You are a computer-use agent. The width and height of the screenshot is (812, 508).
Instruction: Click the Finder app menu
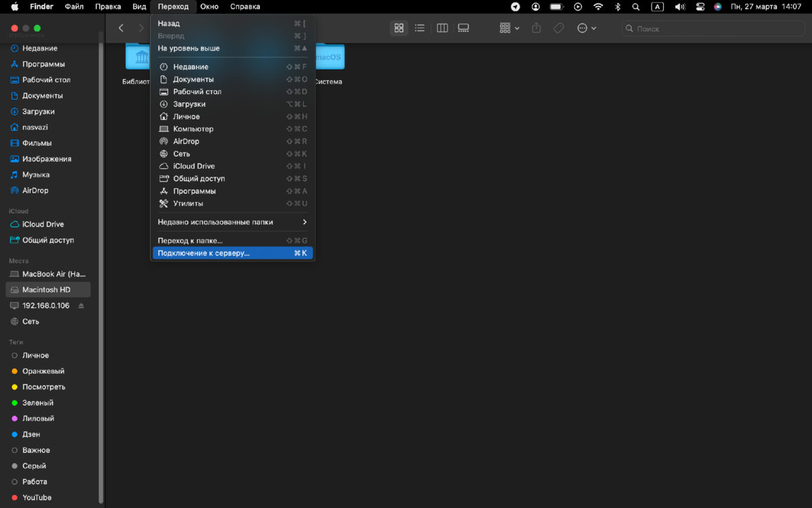pos(42,7)
